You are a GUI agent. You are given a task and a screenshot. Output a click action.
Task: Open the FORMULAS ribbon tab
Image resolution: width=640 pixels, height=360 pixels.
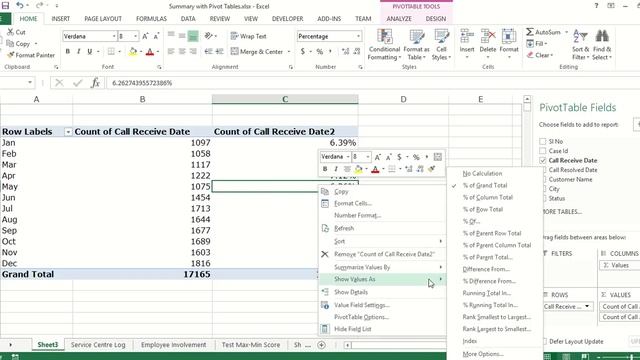(151, 19)
